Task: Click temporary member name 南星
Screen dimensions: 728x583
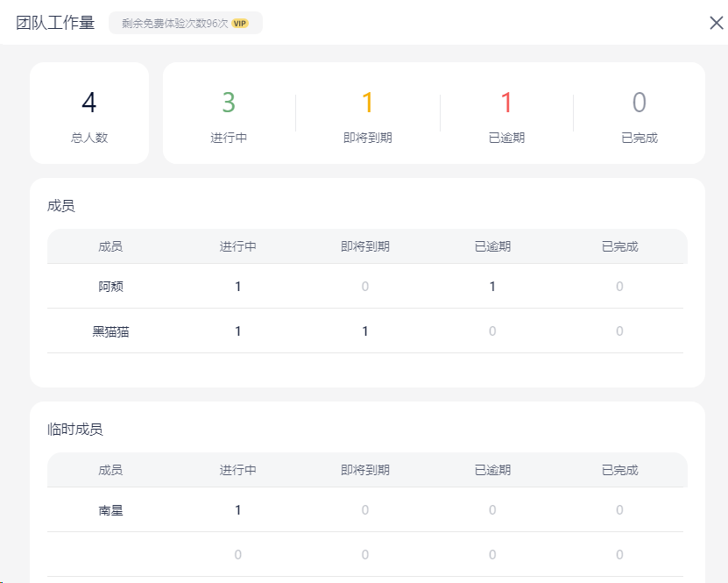Action: point(110,510)
